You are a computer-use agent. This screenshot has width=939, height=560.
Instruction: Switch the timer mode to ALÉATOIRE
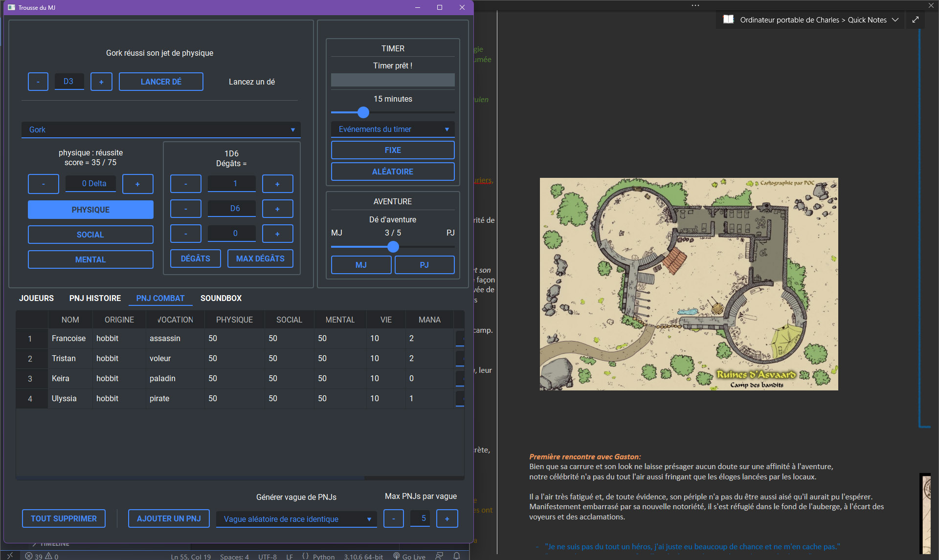(x=393, y=172)
